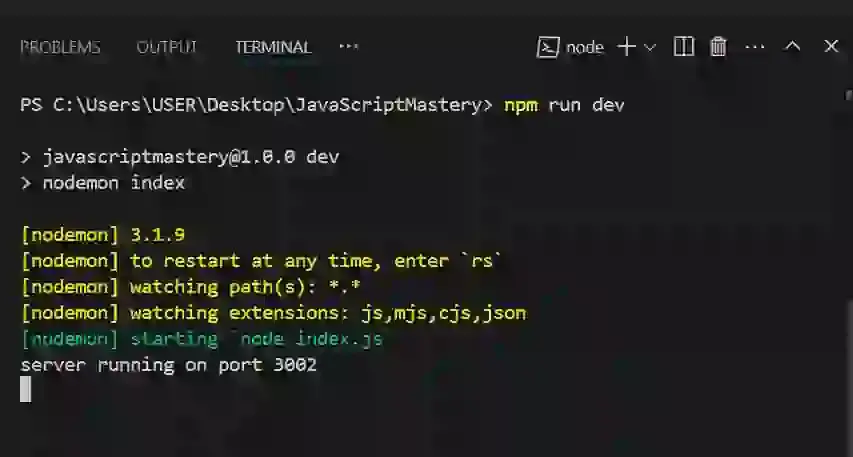Click the node terminal shell icon
The width and height of the screenshot is (853, 457).
click(548, 47)
